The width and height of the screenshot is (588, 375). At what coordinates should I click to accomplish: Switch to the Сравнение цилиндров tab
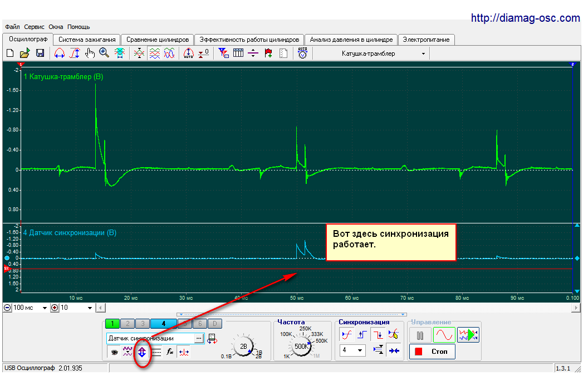[158, 40]
